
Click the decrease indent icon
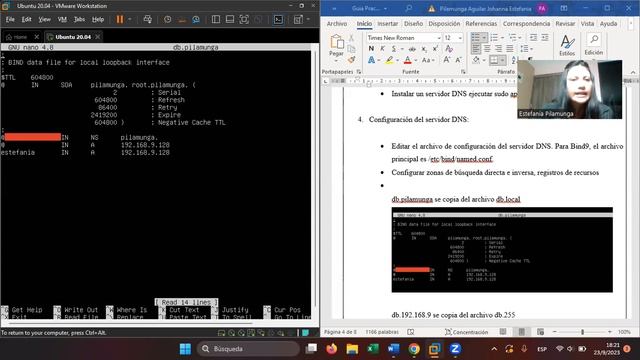click(x=533, y=38)
